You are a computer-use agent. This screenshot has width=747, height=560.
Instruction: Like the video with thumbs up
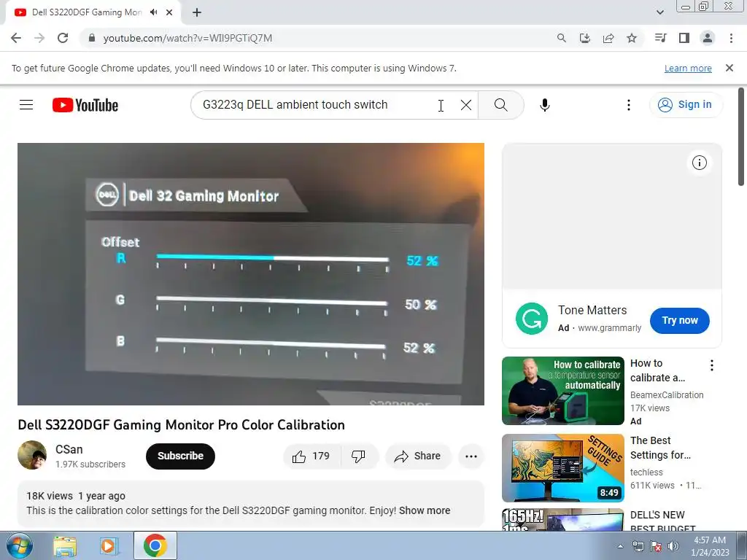tap(311, 456)
